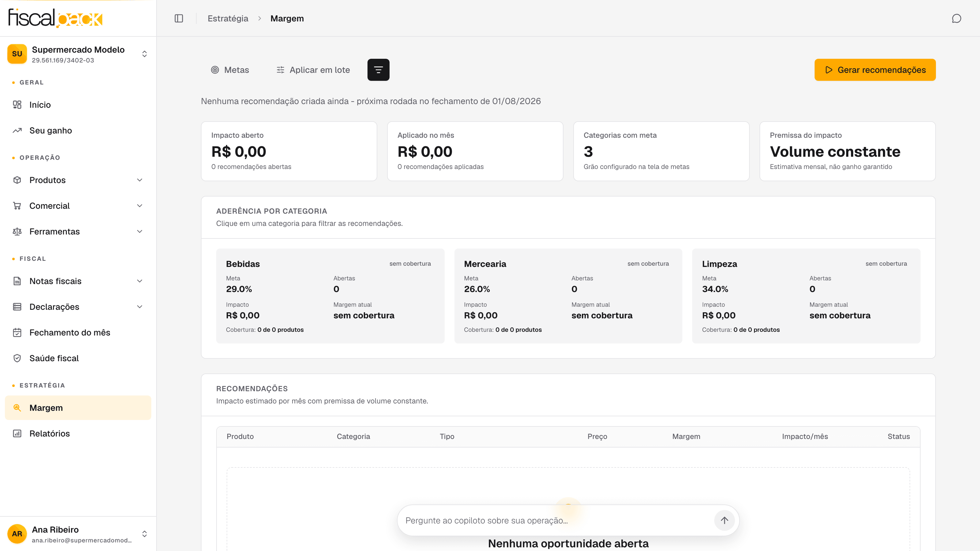980x551 pixels.
Task: Expand the Ferramentas menu chevron
Action: (x=140, y=232)
